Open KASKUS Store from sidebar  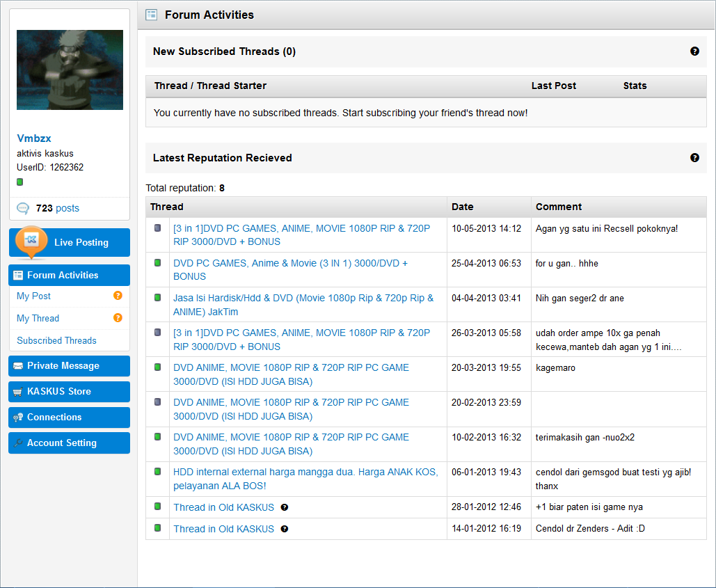coord(70,392)
